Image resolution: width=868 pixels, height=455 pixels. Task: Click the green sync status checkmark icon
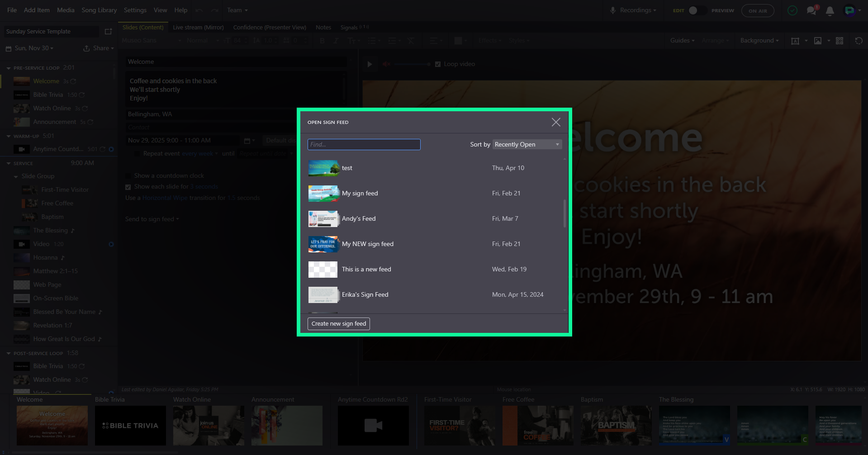tap(792, 10)
